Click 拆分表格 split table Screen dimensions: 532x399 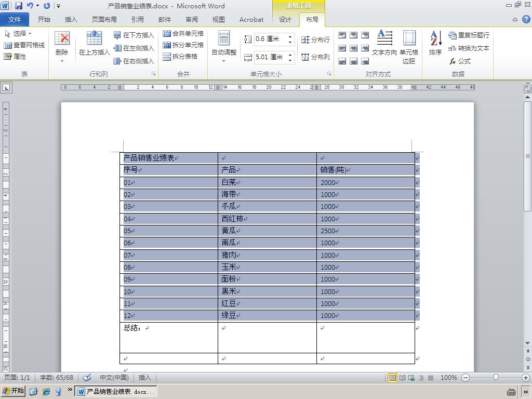[180, 56]
